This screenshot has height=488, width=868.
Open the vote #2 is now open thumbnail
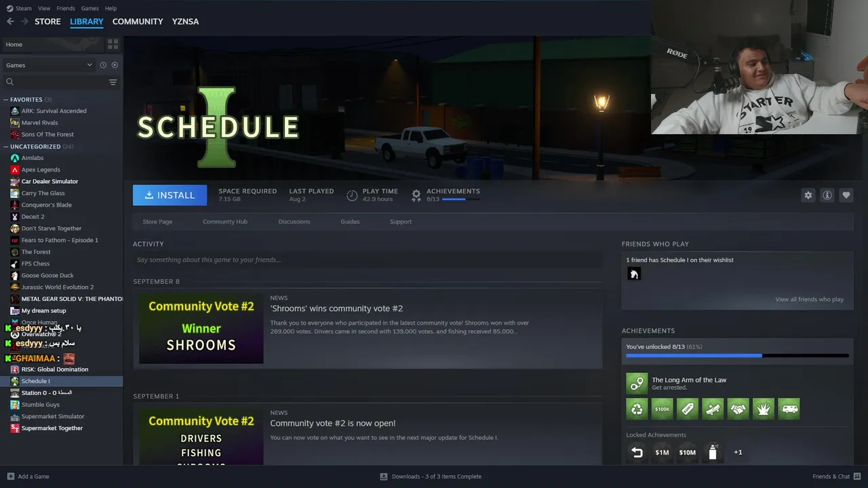(x=201, y=436)
